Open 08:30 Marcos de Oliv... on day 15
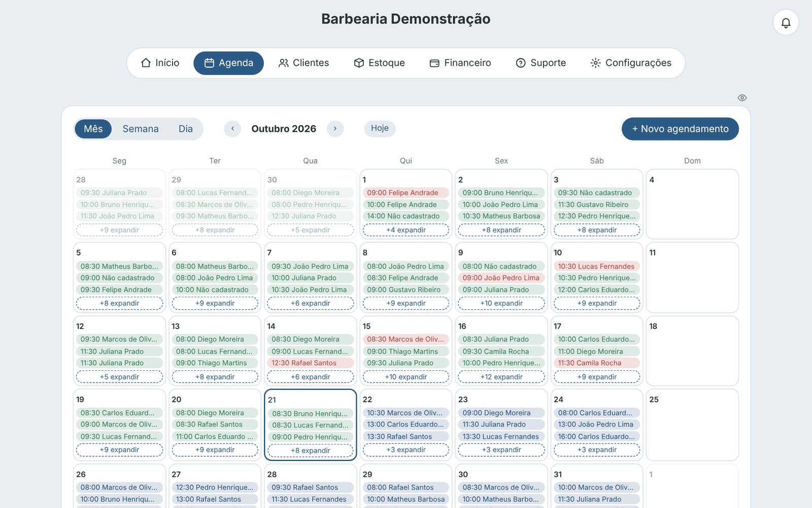Image resolution: width=812 pixels, height=508 pixels. [x=406, y=339]
